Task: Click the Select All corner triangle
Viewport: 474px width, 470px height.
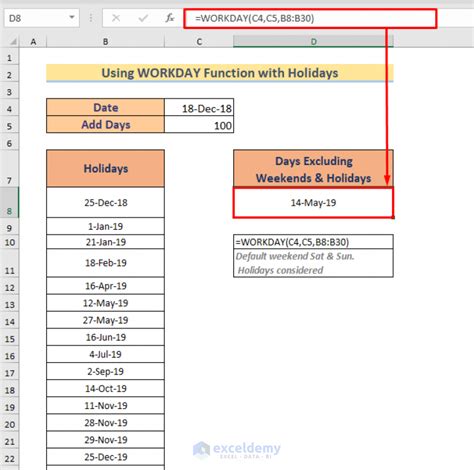Action: (13, 42)
